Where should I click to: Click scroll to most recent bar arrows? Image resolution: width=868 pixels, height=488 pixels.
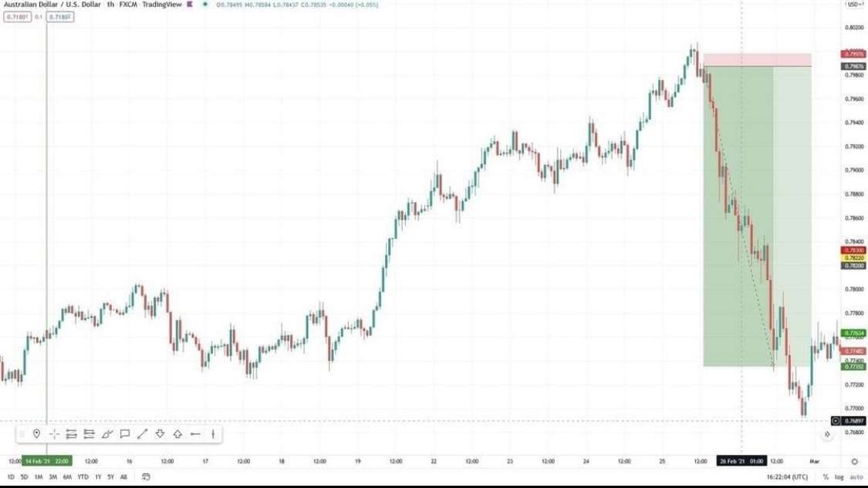(827, 435)
